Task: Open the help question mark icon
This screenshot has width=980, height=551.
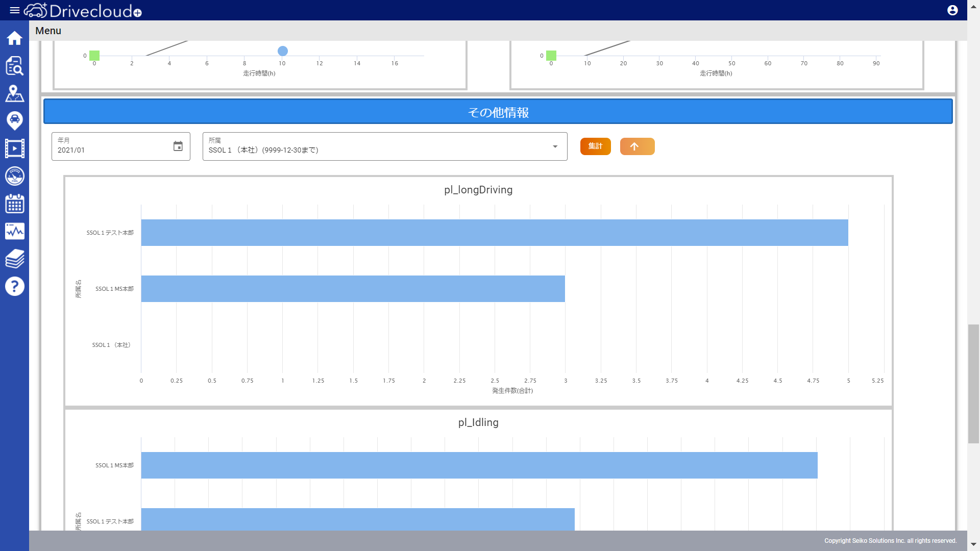Action: (x=14, y=286)
